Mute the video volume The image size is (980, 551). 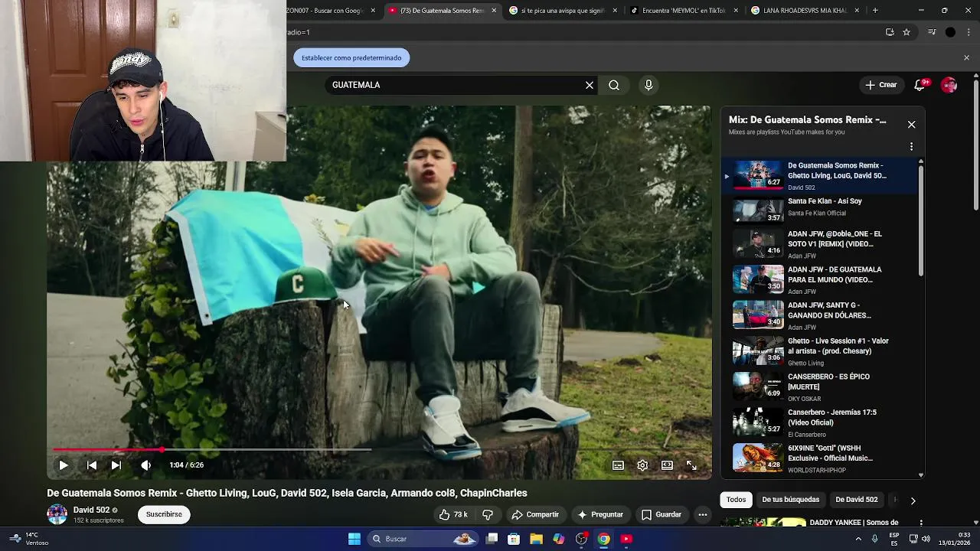coord(145,465)
